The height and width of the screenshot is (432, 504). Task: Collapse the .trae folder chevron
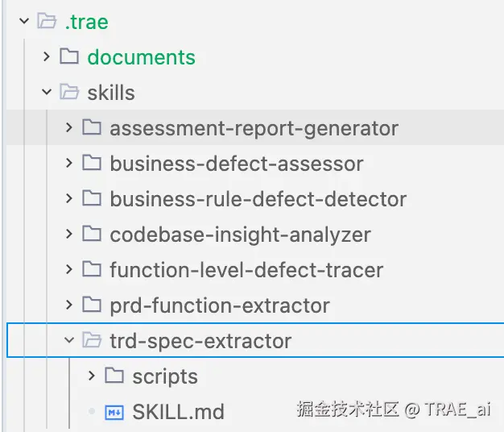click(24, 22)
